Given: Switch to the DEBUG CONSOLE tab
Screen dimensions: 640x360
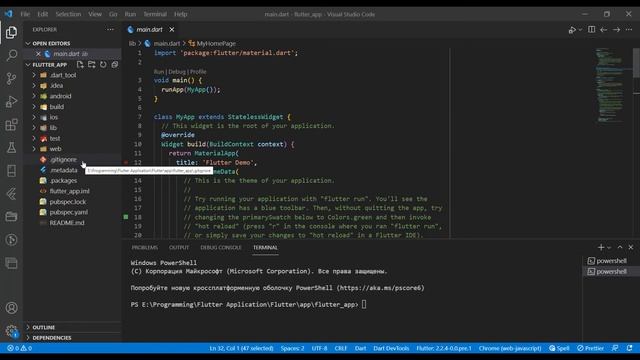Looking at the screenshot, I should pos(221,247).
